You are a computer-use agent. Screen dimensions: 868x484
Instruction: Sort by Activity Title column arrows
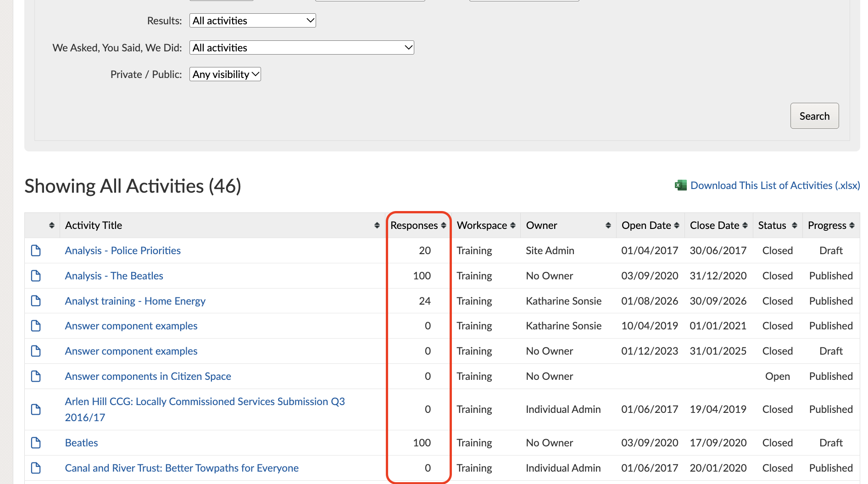pos(377,225)
